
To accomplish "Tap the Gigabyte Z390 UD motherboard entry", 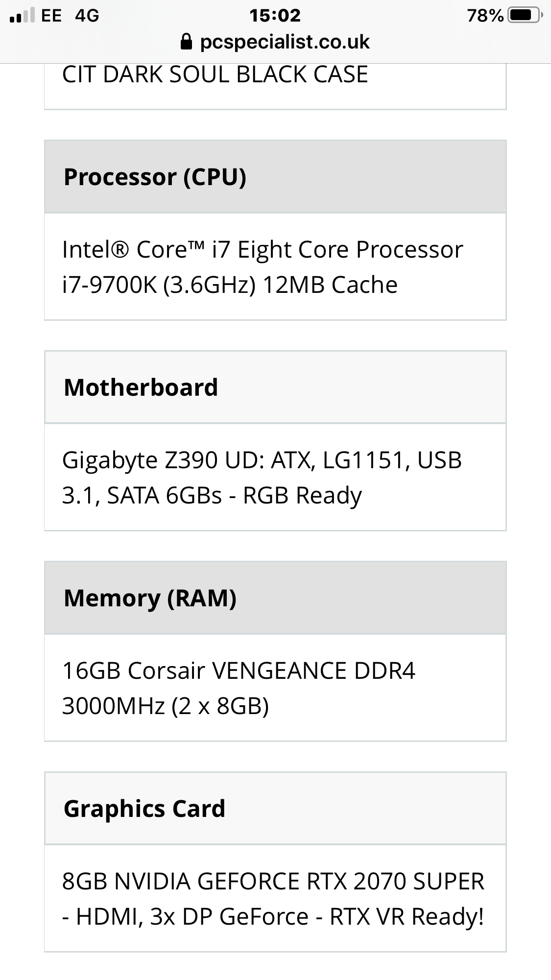I will point(275,478).
